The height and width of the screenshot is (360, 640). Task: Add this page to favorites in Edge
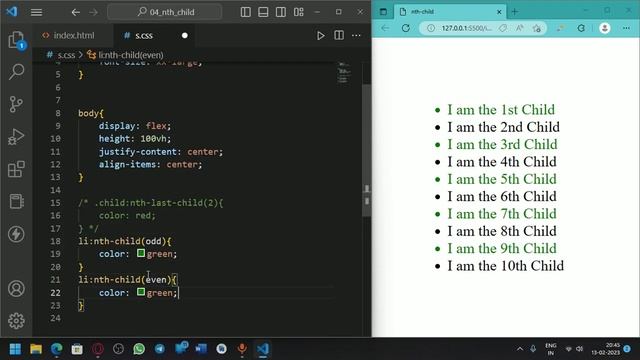coord(537,28)
